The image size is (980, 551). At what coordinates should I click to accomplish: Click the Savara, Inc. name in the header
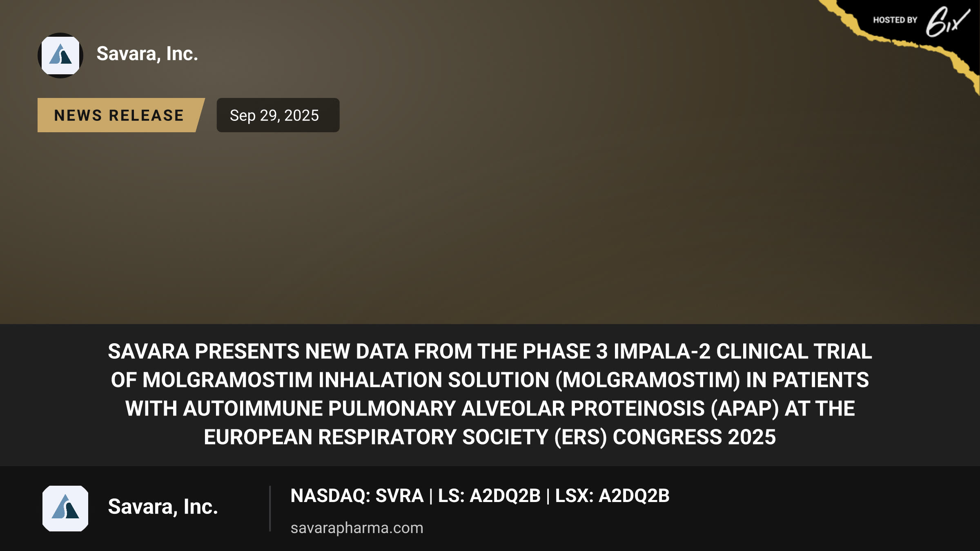[x=147, y=54]
